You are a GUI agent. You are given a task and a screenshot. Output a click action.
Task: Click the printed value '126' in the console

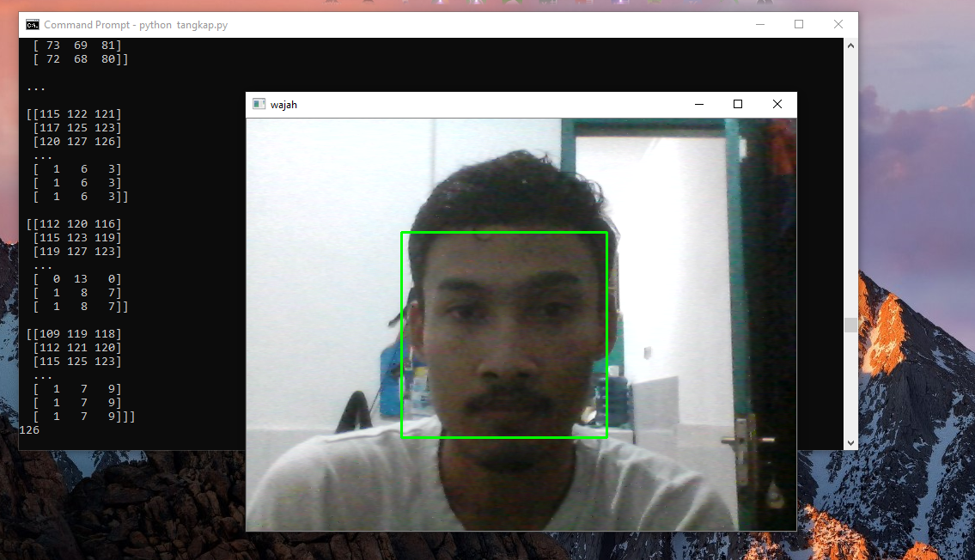(x=28, y=429)
